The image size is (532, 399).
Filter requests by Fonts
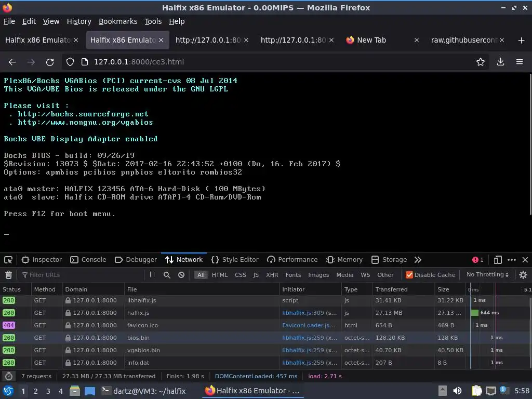(293, 275)
